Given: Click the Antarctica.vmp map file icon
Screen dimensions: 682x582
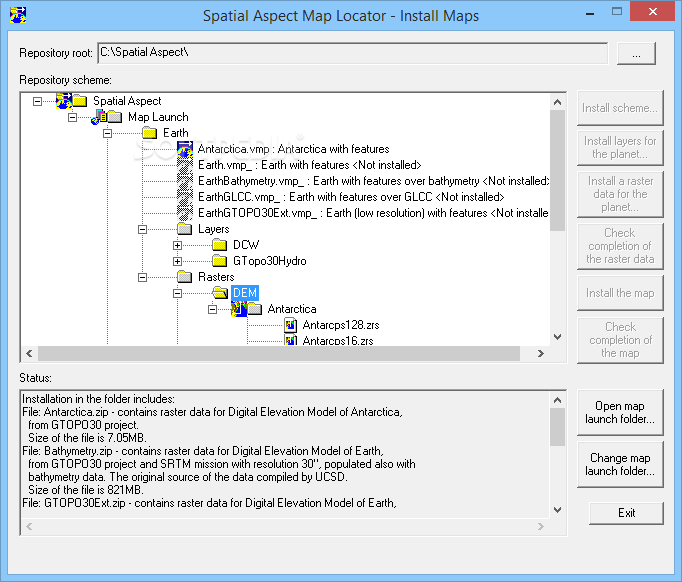Looking at the screenshot, I should pyautogui.click(x=185, y=149).
